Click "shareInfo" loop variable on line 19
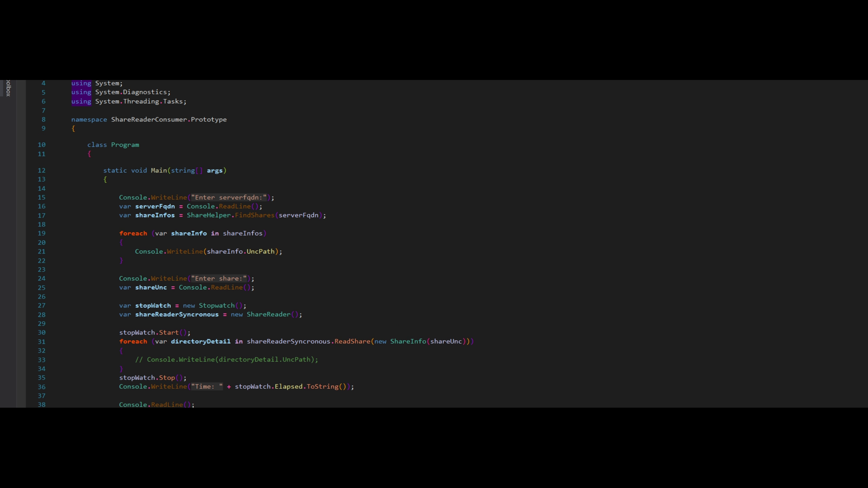This screenshot has width=868, height=488. [189, 233]
